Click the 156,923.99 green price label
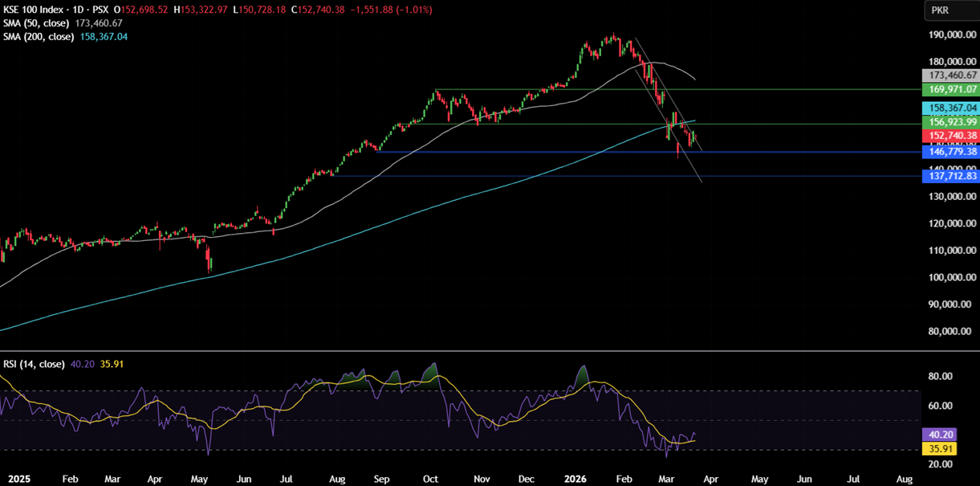The width and height of the screenshot is (980, 486). (951, 122)
